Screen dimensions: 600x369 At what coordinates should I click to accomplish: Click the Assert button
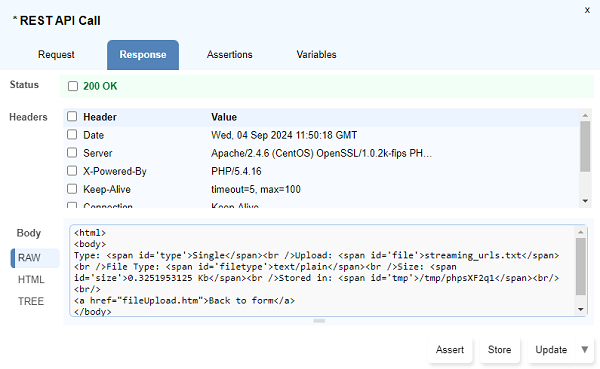[x=450, y=349]
